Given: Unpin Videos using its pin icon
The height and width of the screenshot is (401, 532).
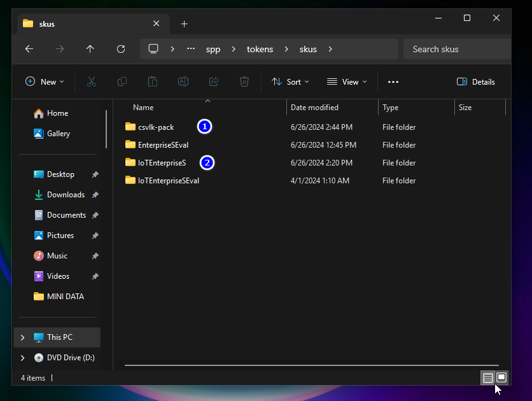Looking at the screenshot, I should pyautogui.click(x=95, y=276).
